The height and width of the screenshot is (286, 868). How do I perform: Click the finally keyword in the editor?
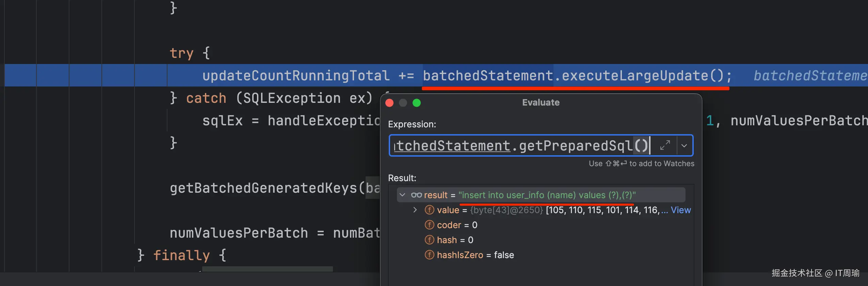point(181,255)
